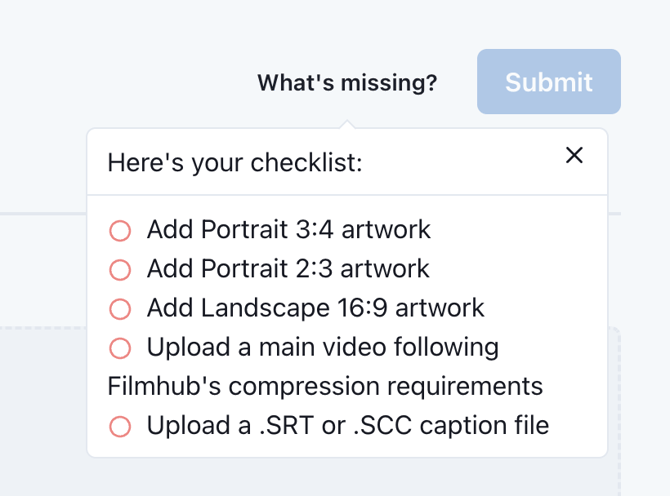Select "Add Portrait 3:4 artwork" checklist item
This screenshot has height=496, width=670.
pos(288,230)
